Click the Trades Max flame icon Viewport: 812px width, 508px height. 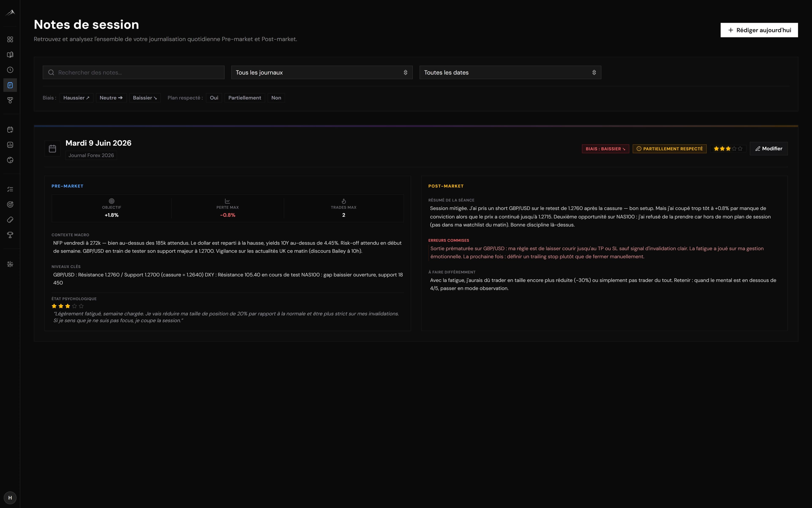pos(344,201)
